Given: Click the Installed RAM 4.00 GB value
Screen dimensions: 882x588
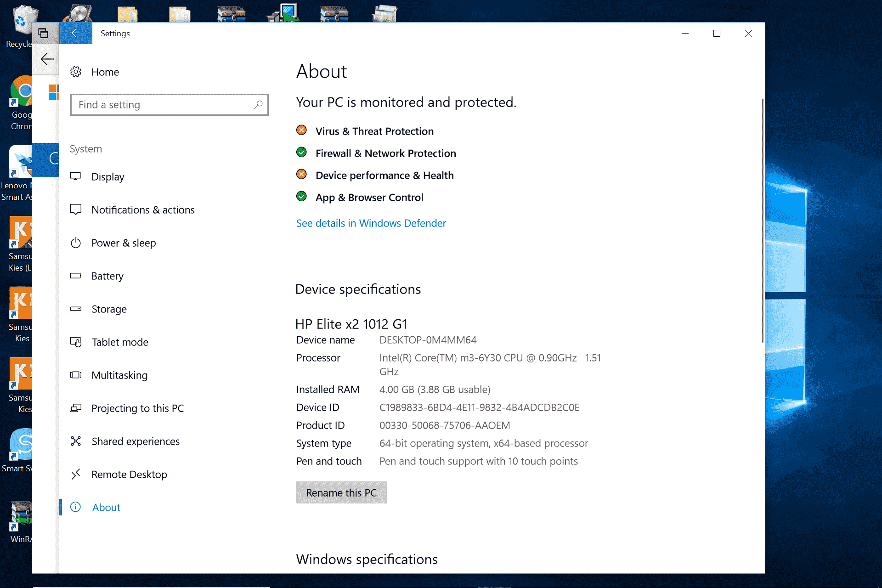Looking at the screenshot, I should (435, 390).
